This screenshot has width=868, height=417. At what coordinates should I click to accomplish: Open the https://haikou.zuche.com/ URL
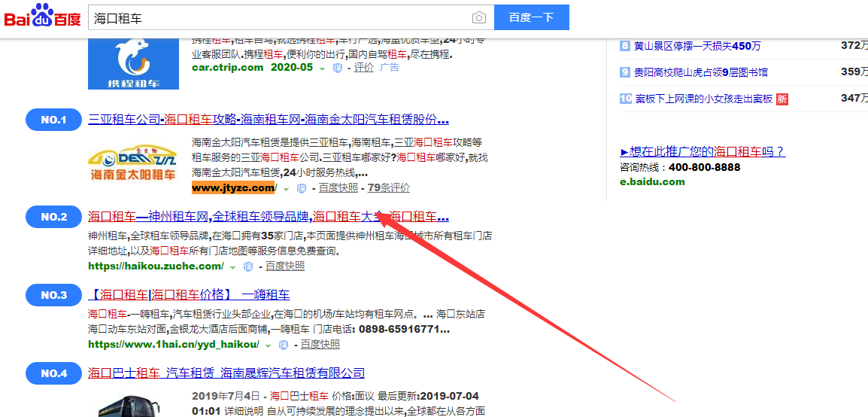[x=156, y=266]
